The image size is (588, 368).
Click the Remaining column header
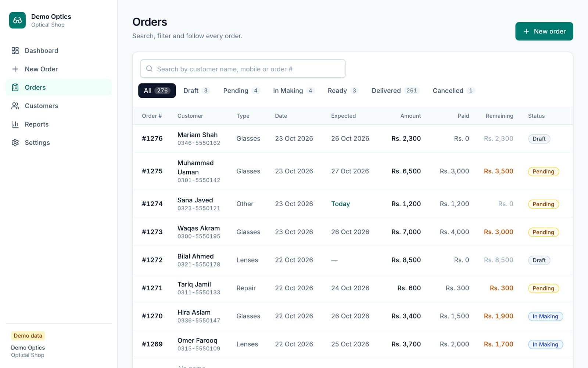coord(499,116)
